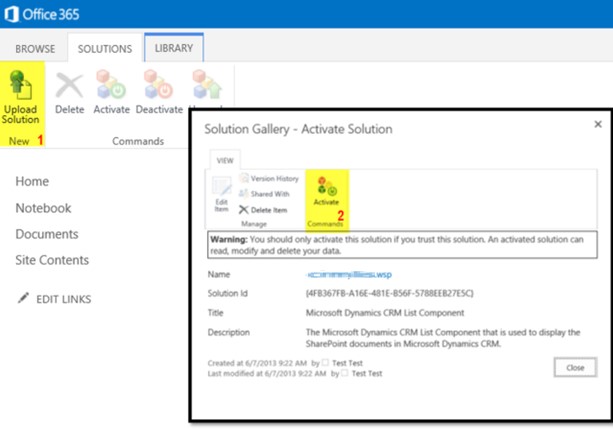
Task: Open Site Contents link
Action: 52,260
